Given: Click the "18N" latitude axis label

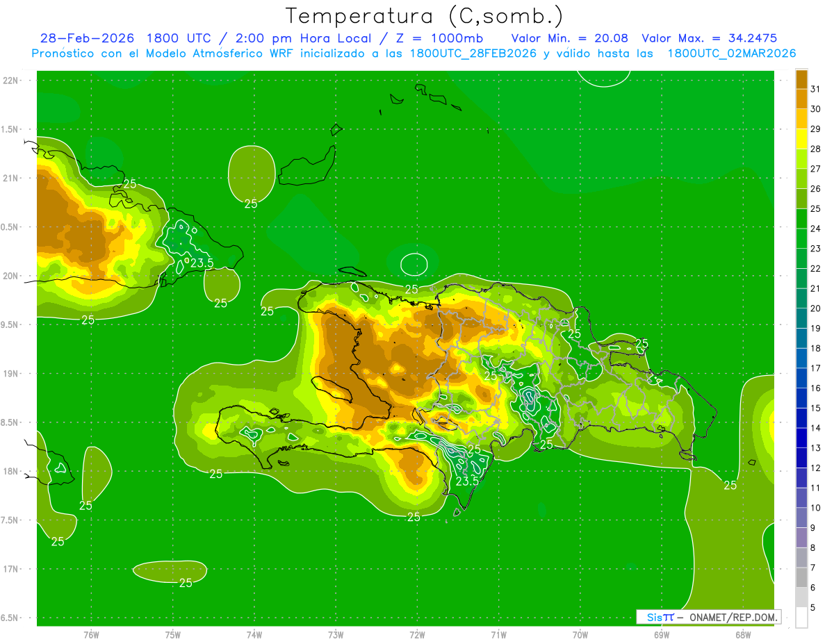Looking at the screenshot, I should 12,471.
